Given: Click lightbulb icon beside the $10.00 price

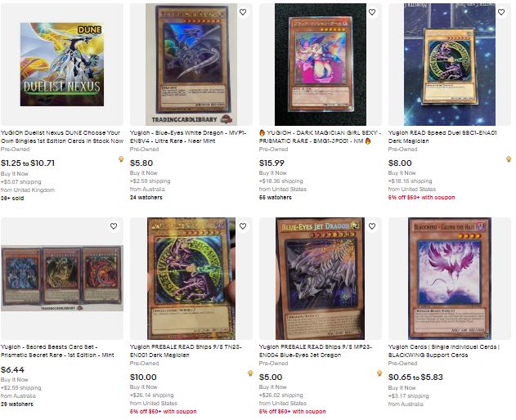Looking at the screenshot, I should [x=250, y=373].
